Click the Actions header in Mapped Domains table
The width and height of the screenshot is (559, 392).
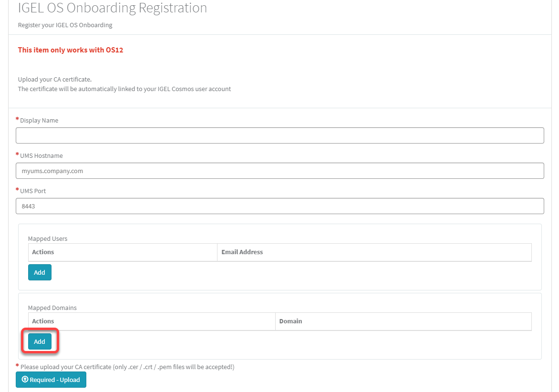point(43,321)
